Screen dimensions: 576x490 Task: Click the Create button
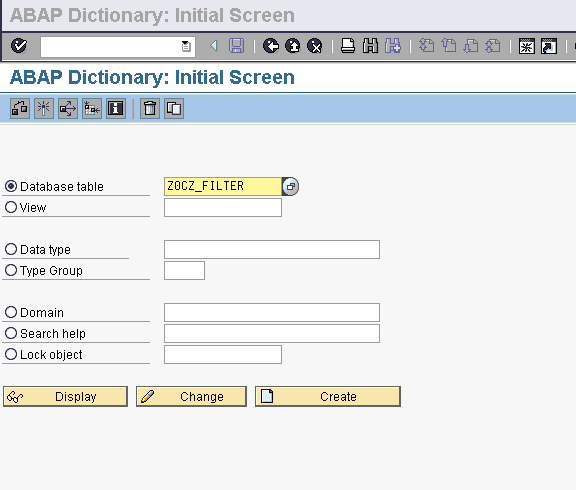click(328, 396)
